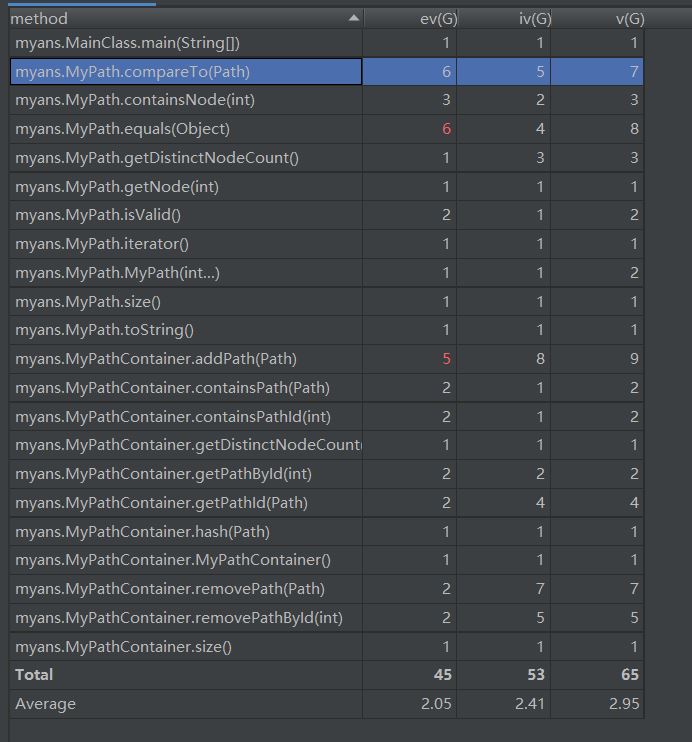Click v(G) value 8 in equals(Object) row
The image size is (692, 742).
coord(634,129)
